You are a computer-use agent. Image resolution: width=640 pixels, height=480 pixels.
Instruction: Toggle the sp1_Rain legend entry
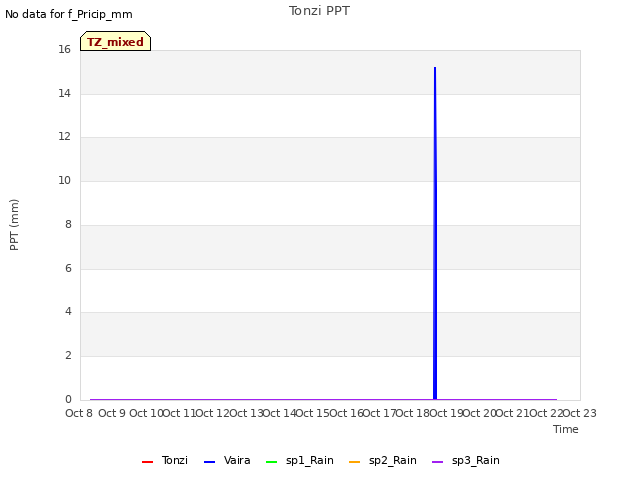(x=299, y=460)
